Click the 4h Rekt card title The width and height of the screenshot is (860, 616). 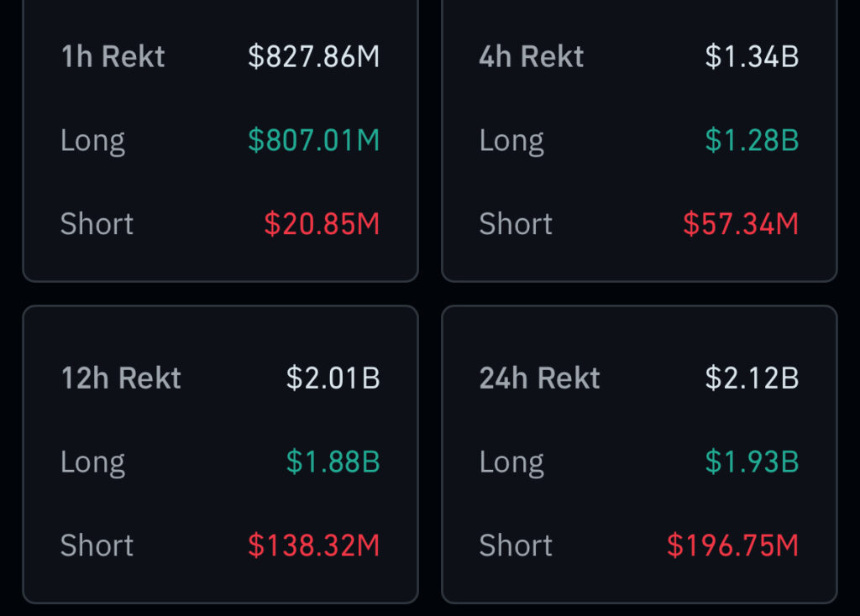[x=531, y=56]
